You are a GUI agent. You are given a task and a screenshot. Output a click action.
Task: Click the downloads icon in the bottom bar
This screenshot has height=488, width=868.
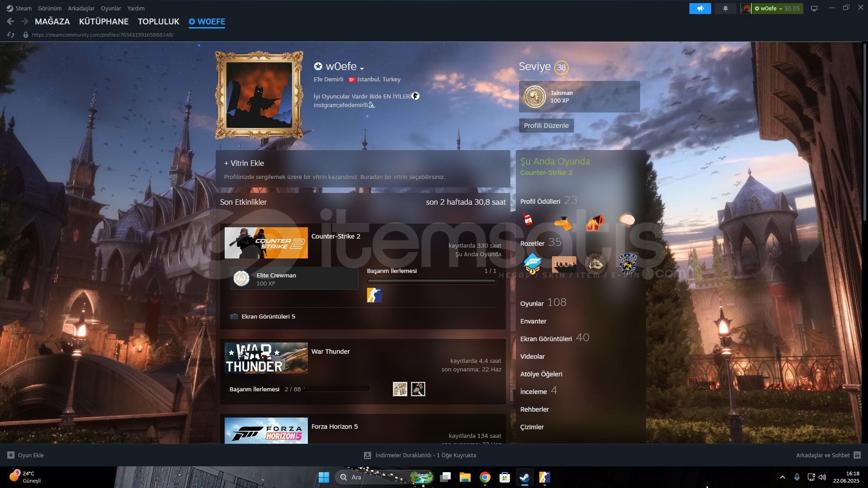(368, 455)
